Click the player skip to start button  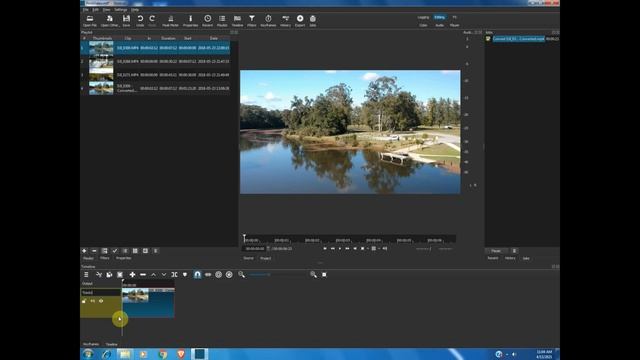pyautogui.click(x=325, y=248)
